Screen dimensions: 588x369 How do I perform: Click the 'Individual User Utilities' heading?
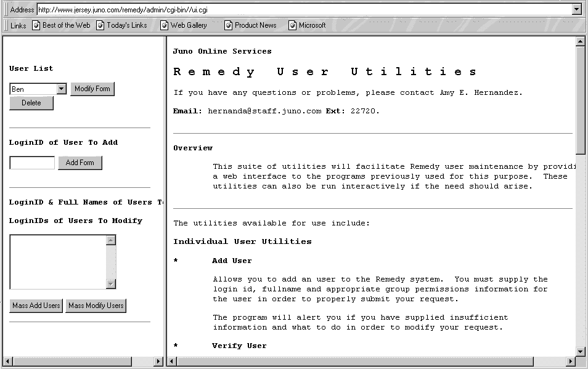tap(242, 241)
